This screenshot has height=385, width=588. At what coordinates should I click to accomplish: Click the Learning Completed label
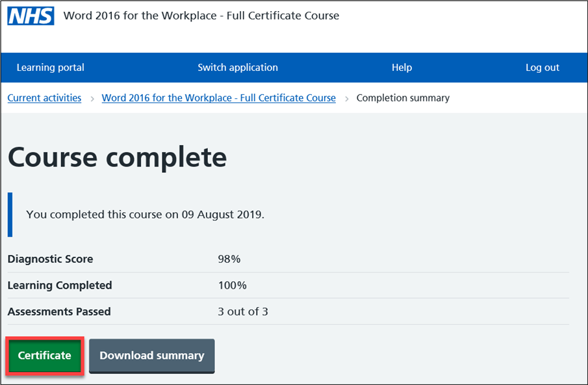(60, 285)
